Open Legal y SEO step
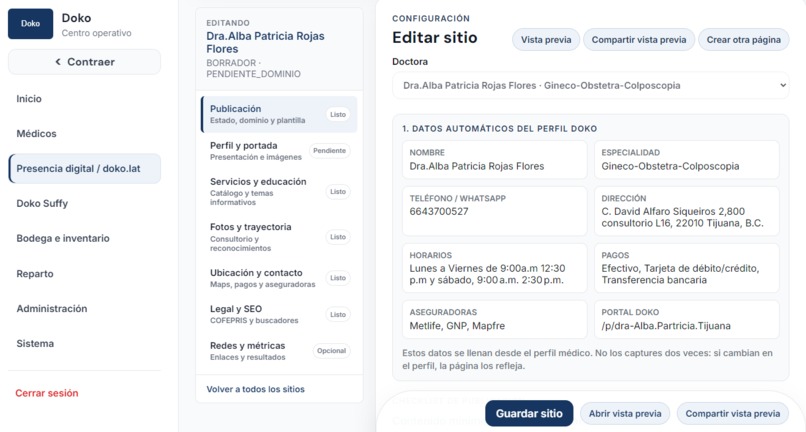Viewport: 806px width, 432px height. point(279,314)
